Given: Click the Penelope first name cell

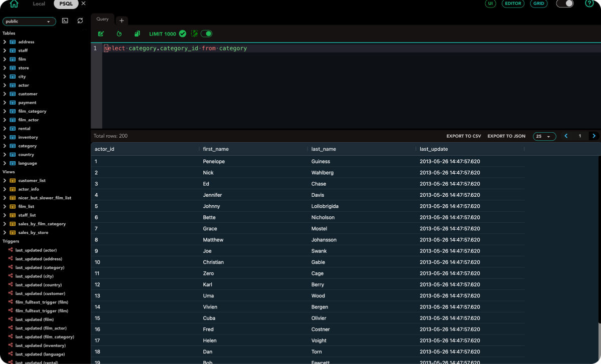Looking at the screenshot, I should pos(253,161).
